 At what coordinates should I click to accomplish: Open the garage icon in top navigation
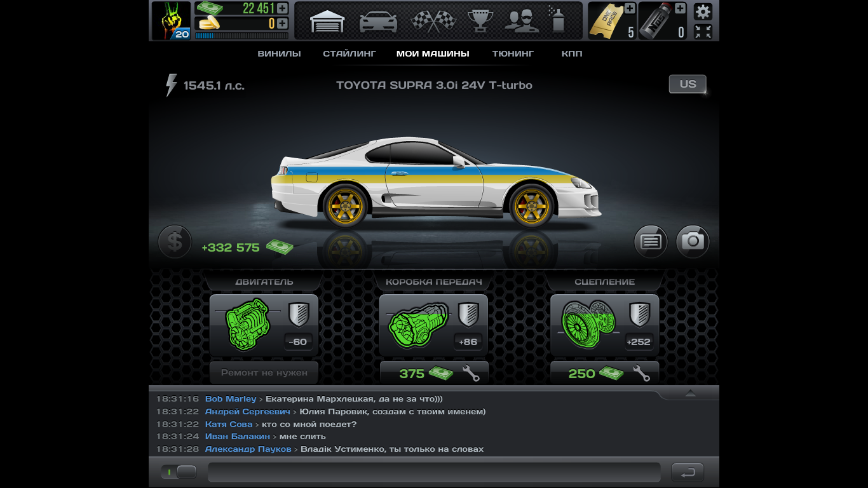click(327, 21)
